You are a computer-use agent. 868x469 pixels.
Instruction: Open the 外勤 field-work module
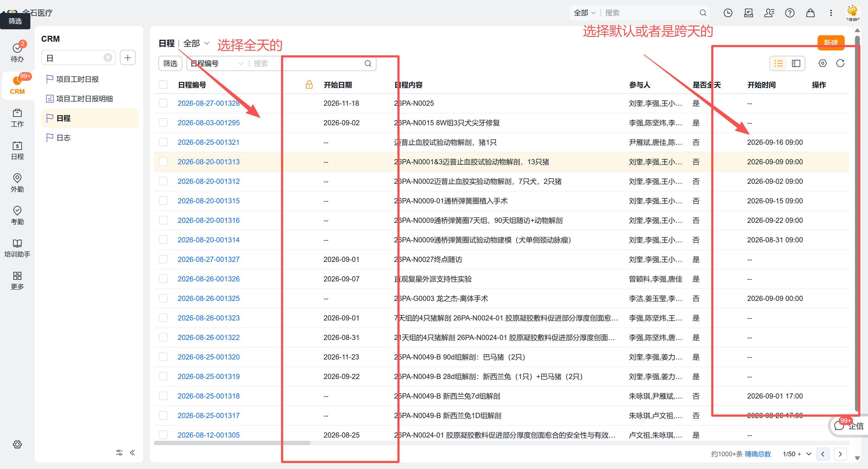click(x=17, y=183)
